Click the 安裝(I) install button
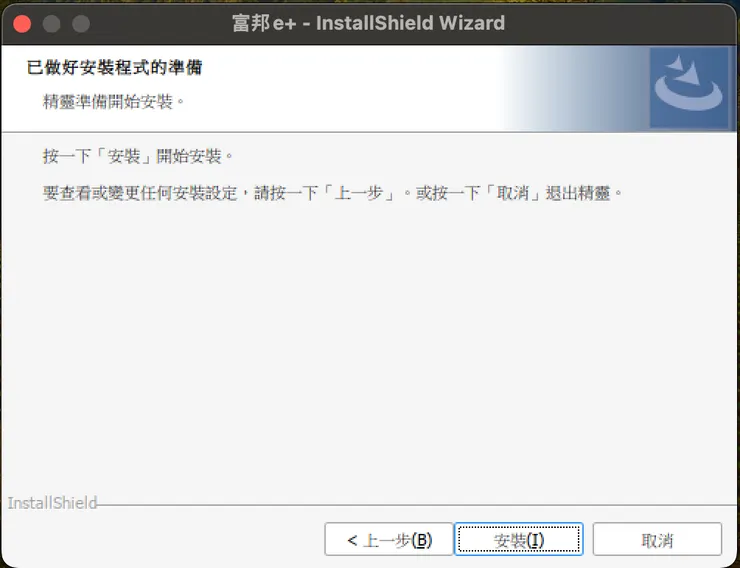This screenshot has height=568, width=740. point(519,539)
